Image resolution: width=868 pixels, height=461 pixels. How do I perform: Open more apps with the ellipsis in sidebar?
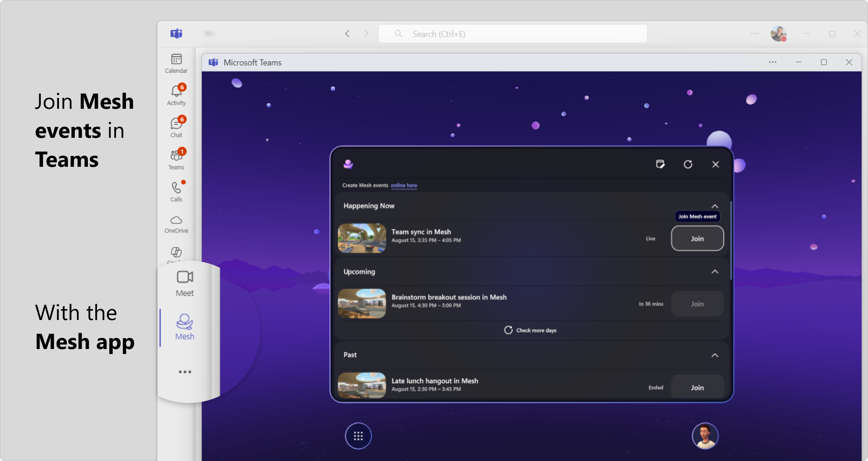click(184, 372)
